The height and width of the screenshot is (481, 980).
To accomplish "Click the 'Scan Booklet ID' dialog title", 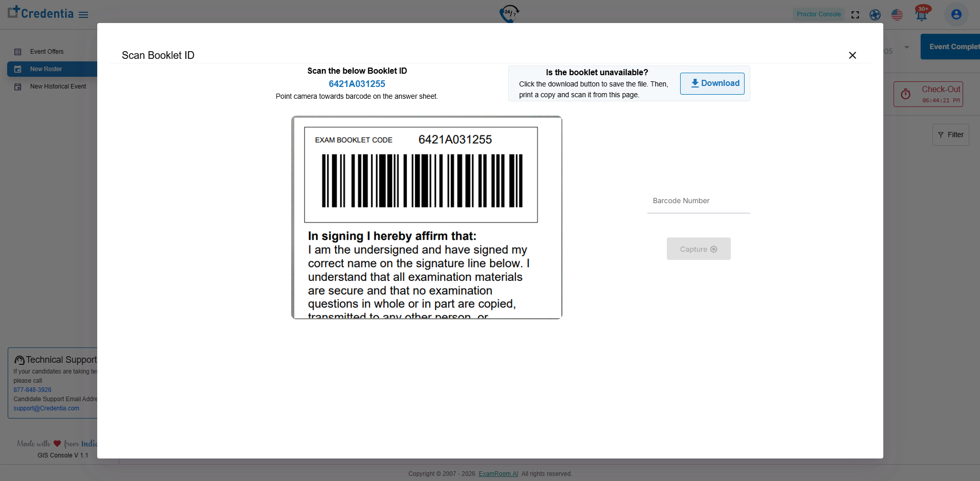I will pyautogui.click(x=158, y=55).
